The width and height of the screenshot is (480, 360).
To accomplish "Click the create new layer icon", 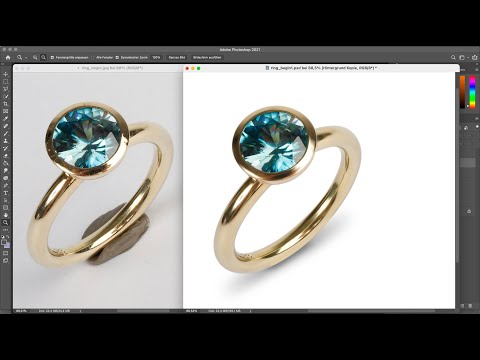I will click(x=462, y=305).
